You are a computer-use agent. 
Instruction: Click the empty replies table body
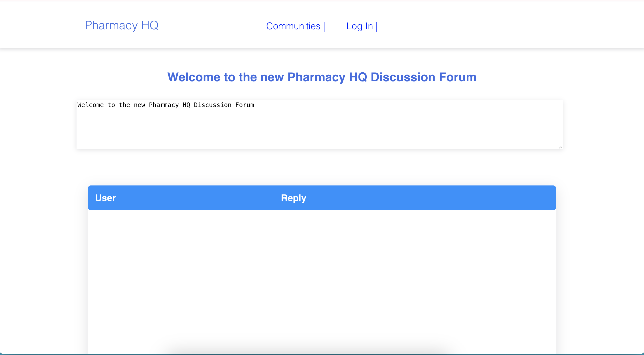[x=322, y=275]
